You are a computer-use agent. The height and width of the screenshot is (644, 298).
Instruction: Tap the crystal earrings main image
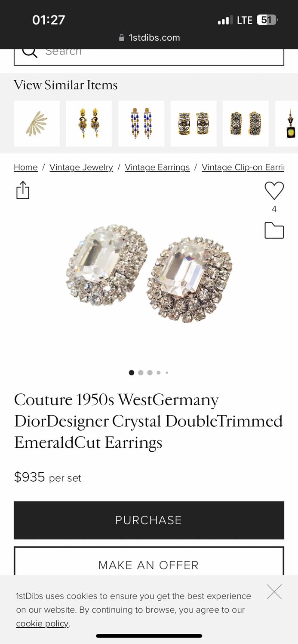[x=149, y=273]
